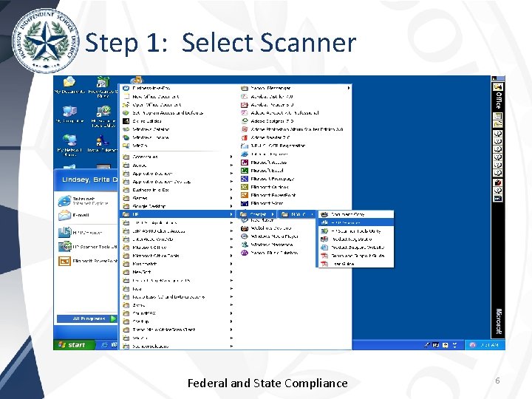Viewport: 532px width, 399px height.
Task: Expand the HP programs folder
Action: pyautogui.click(x=177, y=214)
